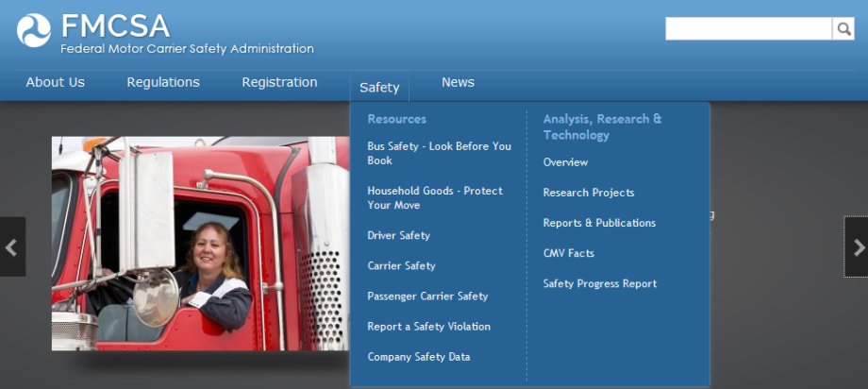Screen dimensions: 868x389
Task: Open Safety Progress Report link
Action: (x=599, y=283)
